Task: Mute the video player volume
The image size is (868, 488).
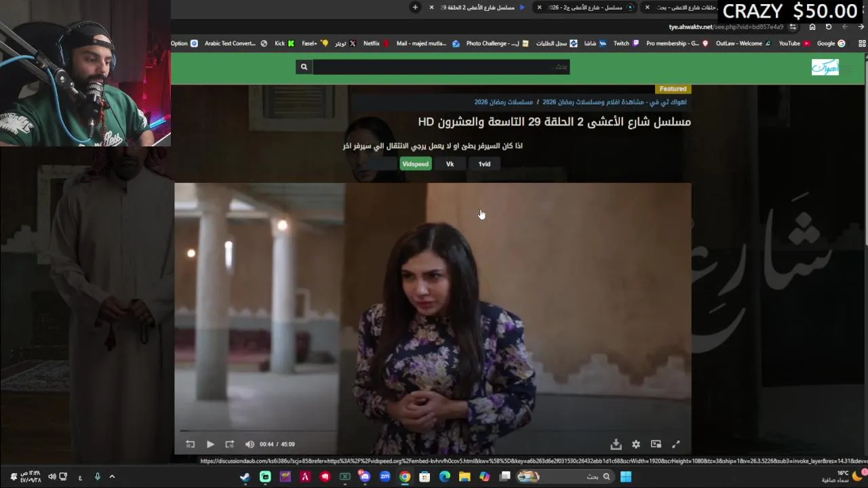Action: 250,445
